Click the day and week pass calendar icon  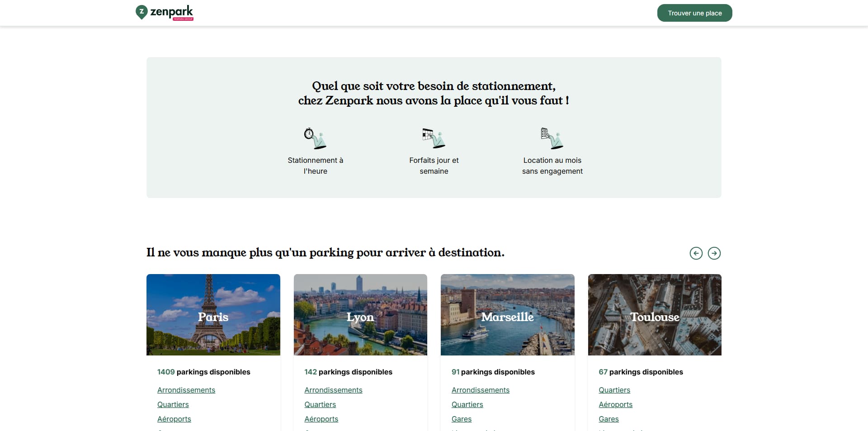(434, 138)
